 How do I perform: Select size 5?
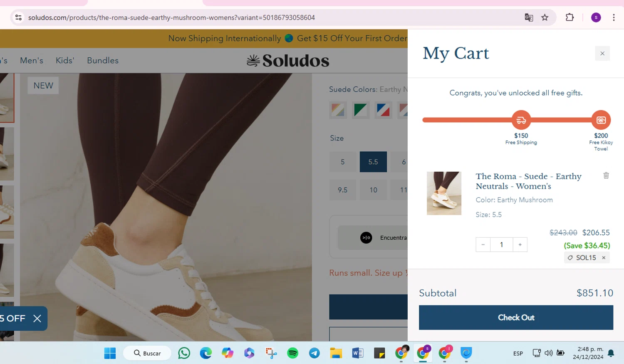[x=343, y=162]
